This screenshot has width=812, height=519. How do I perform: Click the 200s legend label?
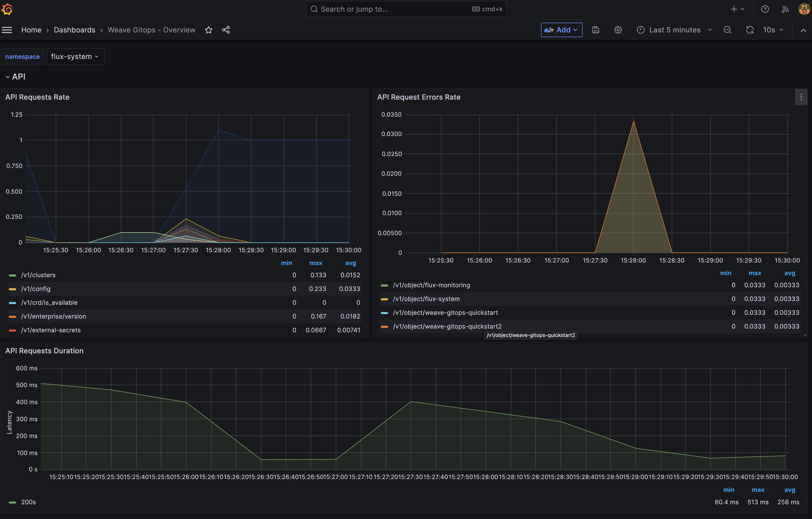click(28, 502)
